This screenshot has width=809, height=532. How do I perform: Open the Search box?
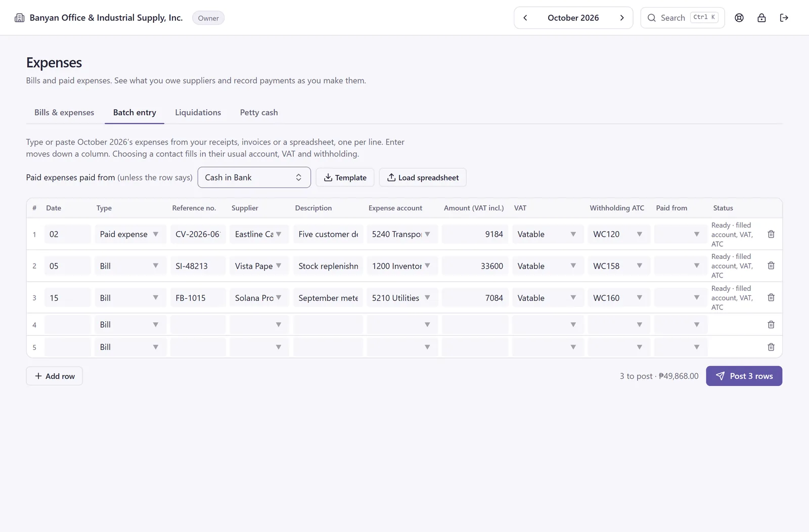[x=683, y=18]
